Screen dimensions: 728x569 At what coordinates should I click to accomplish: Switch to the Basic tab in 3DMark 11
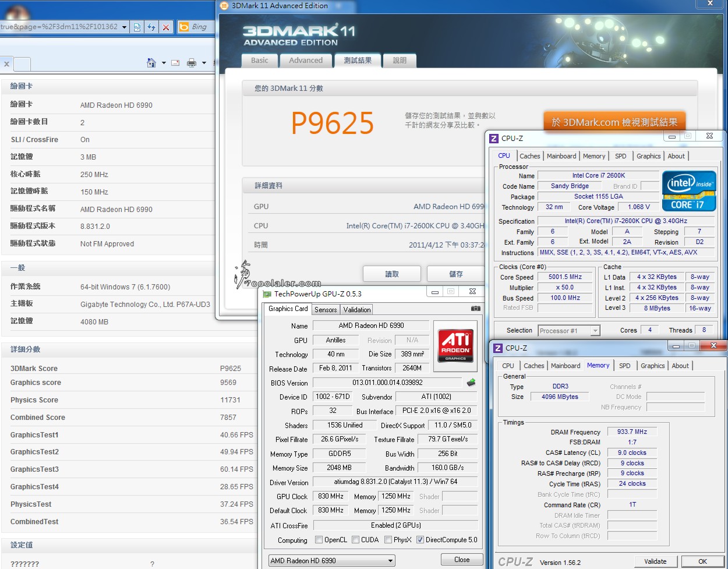tap(260, 61)
